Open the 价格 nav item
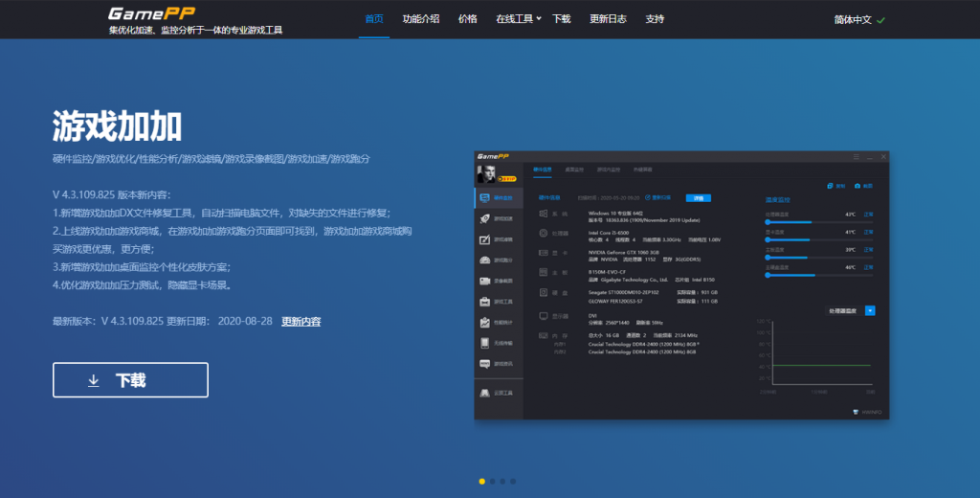The width and height of the screenshot is (980, 498). click(467, 19)
